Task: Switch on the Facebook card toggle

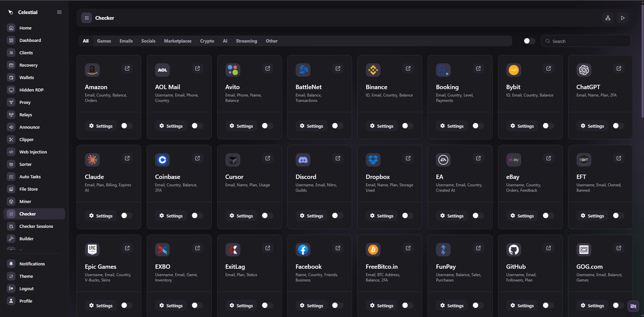Action: [x=338, y=305]
